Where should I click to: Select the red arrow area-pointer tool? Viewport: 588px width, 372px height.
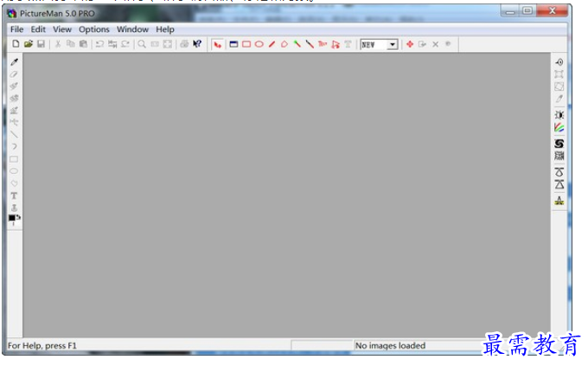tap(218, 45)
